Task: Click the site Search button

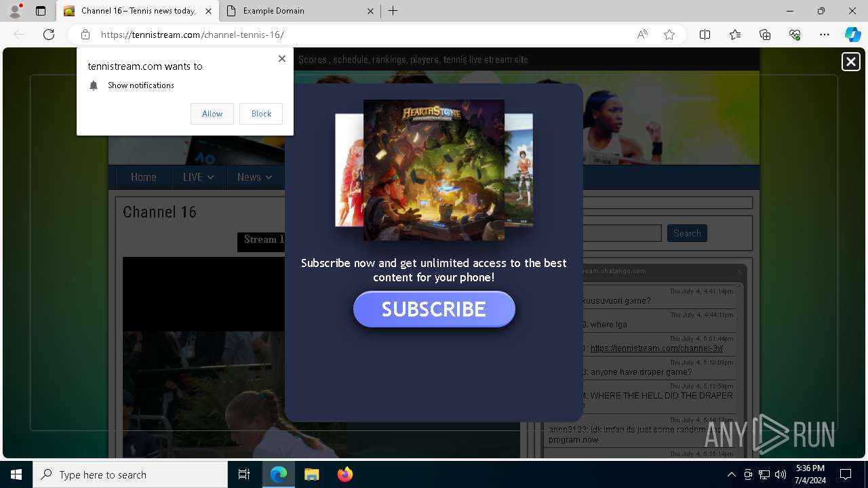Action: pyautogui.click(x=687, y=233)
